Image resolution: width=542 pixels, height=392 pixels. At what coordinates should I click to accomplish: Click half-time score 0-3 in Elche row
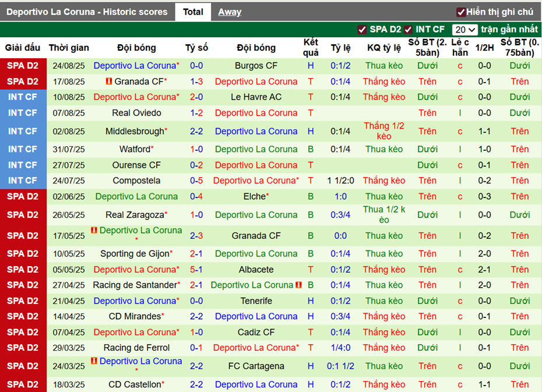pyautogui.click(x=484, y=196)
